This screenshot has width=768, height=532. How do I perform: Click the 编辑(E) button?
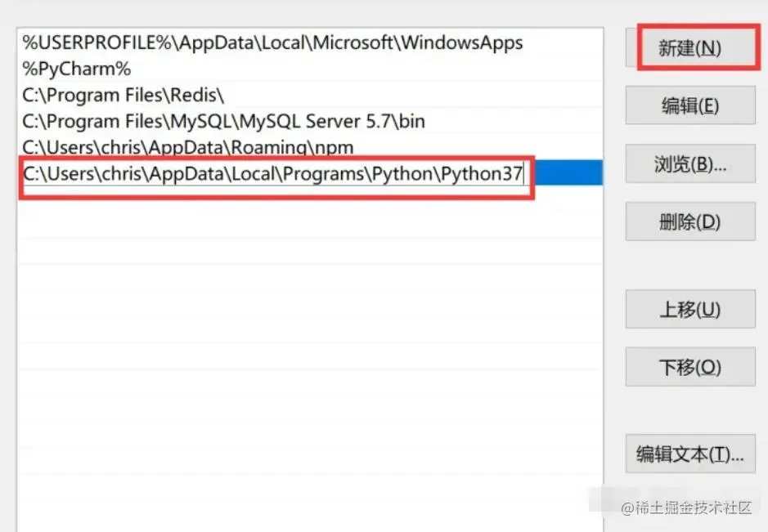690,105
